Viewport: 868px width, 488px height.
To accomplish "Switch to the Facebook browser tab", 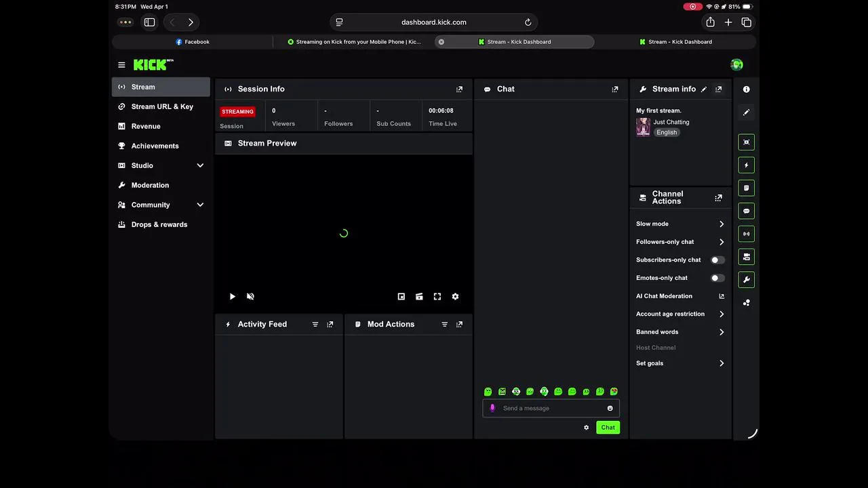I will (193, 42).
